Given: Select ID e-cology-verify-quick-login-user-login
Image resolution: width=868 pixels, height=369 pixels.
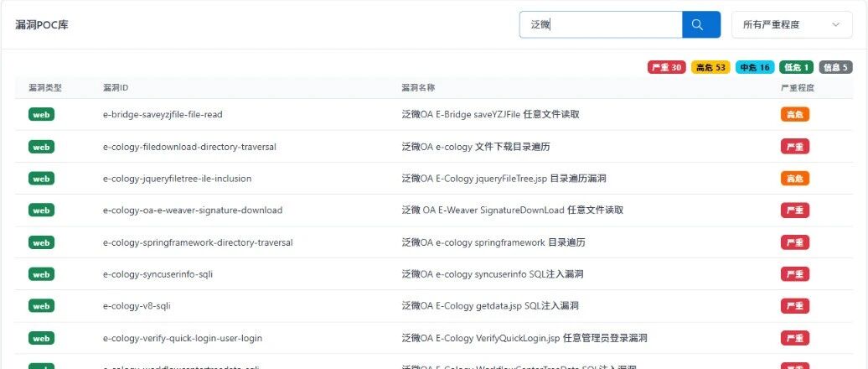Looking at the screenshot, I should 183,338.
